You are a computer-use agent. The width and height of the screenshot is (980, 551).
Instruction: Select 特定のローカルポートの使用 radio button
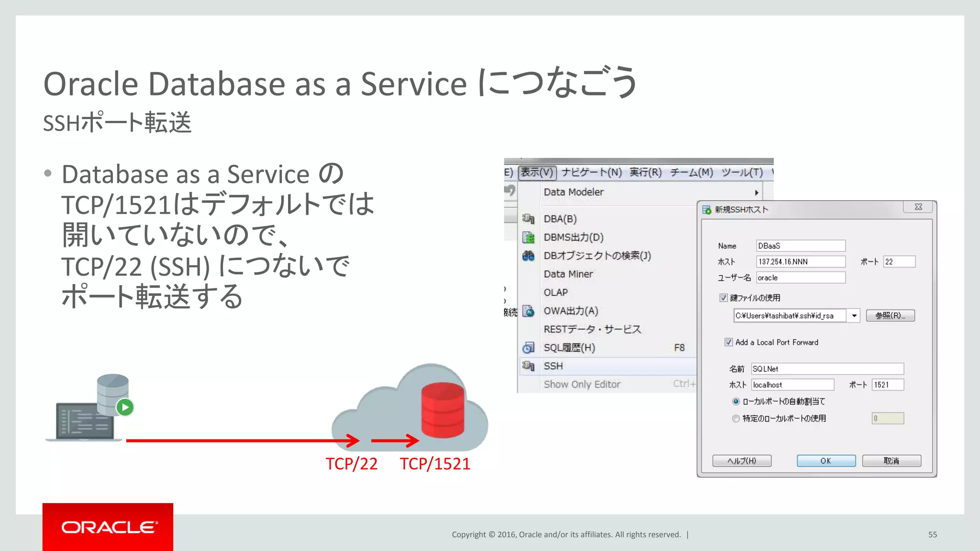736,419
